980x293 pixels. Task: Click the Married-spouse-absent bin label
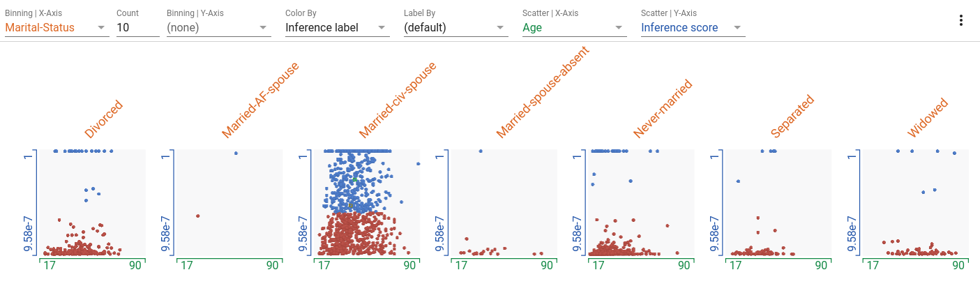543,92
